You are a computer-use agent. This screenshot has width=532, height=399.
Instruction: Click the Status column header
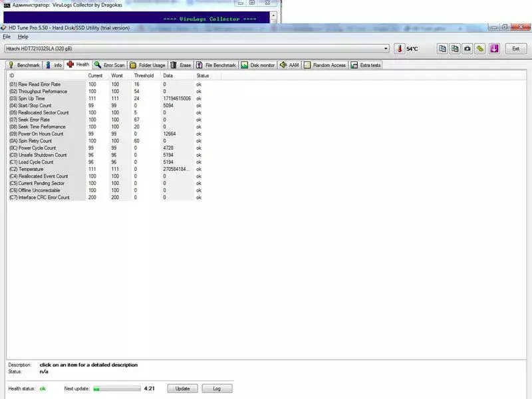pyautogui.click(x=207, y=76)
